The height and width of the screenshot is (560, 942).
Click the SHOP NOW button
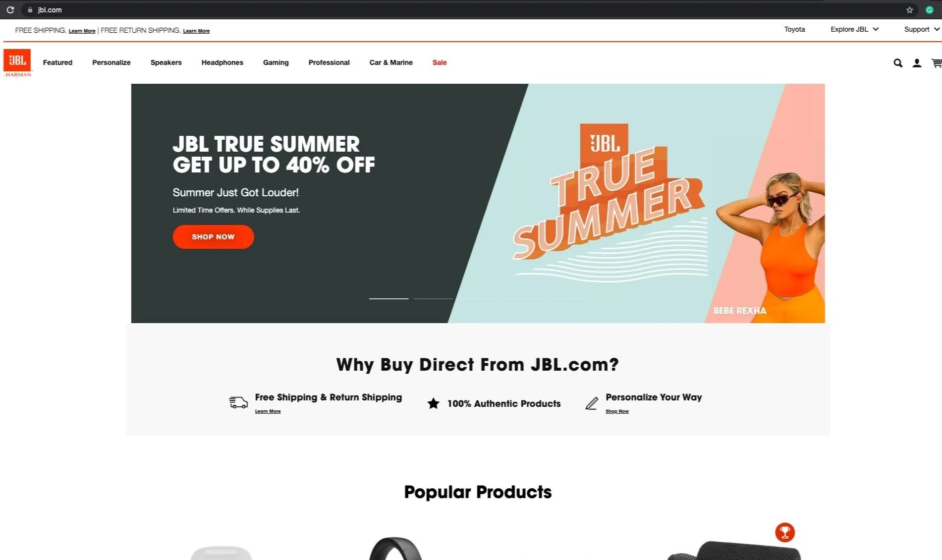click(213, 237)
